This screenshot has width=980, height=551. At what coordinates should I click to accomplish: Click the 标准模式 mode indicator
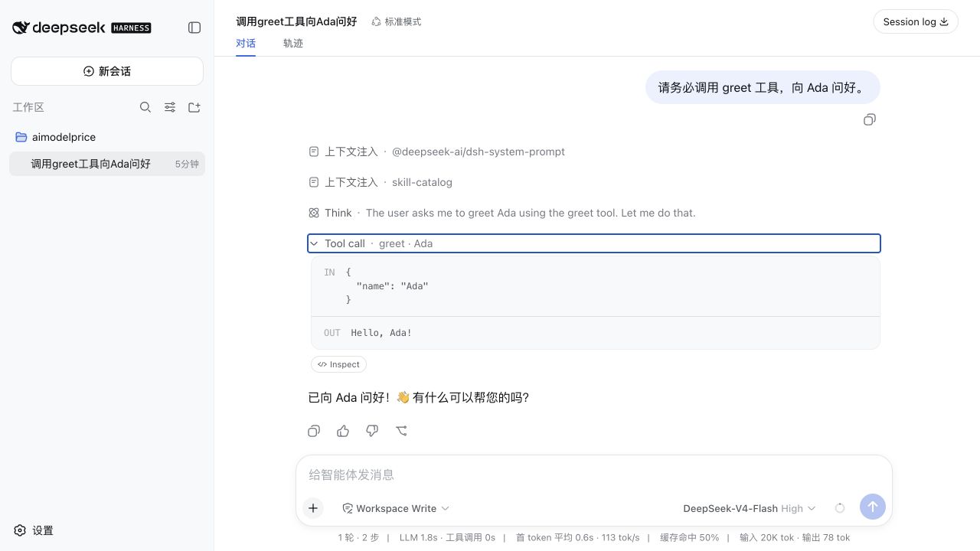coord(397,21)
